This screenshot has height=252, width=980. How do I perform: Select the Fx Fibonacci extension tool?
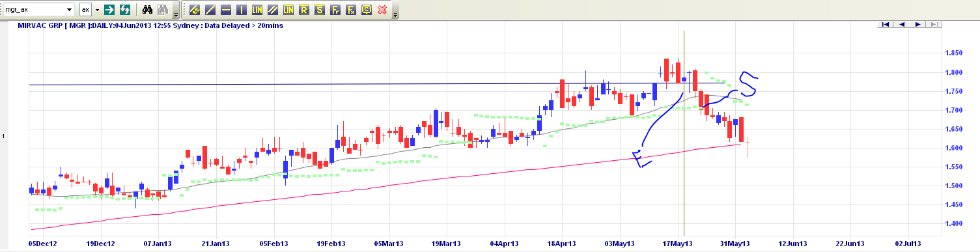click(351, 10)
